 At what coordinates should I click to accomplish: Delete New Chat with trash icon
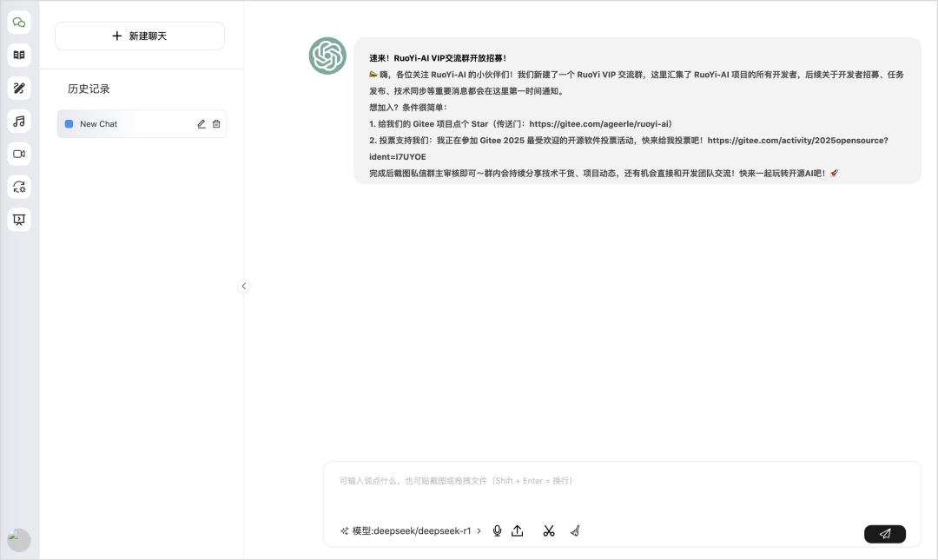click(x=216, y=124)
